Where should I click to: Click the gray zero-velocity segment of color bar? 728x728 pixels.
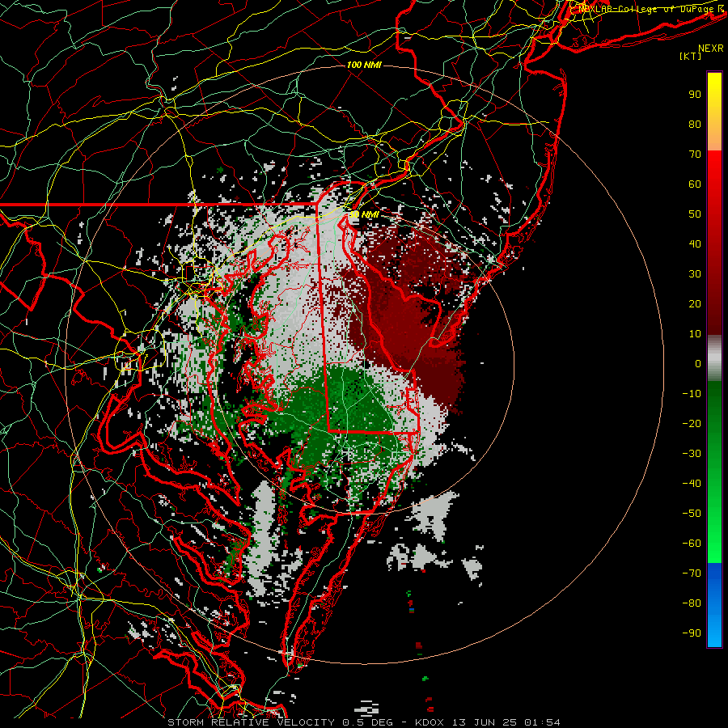pos(714,358)
